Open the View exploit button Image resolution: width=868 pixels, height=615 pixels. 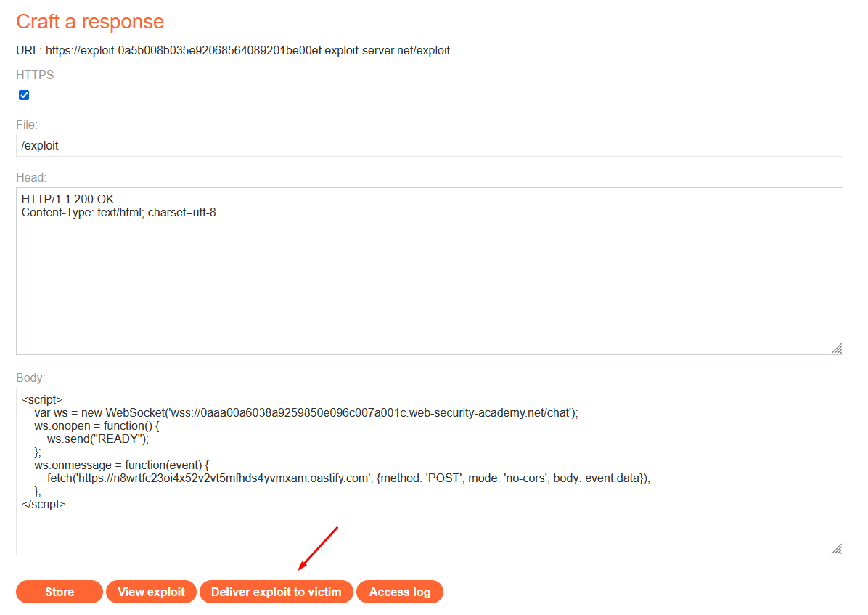[x=151, y=592]
